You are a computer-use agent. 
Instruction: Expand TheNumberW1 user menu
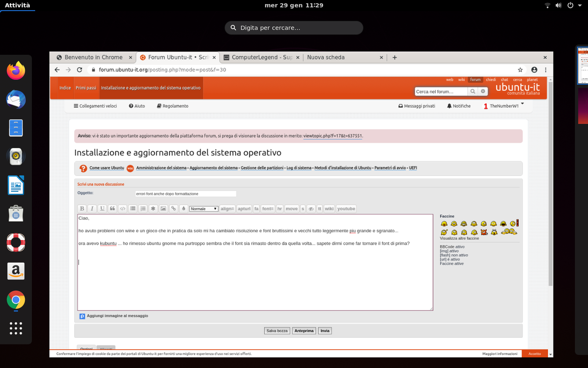coord(504,106)
